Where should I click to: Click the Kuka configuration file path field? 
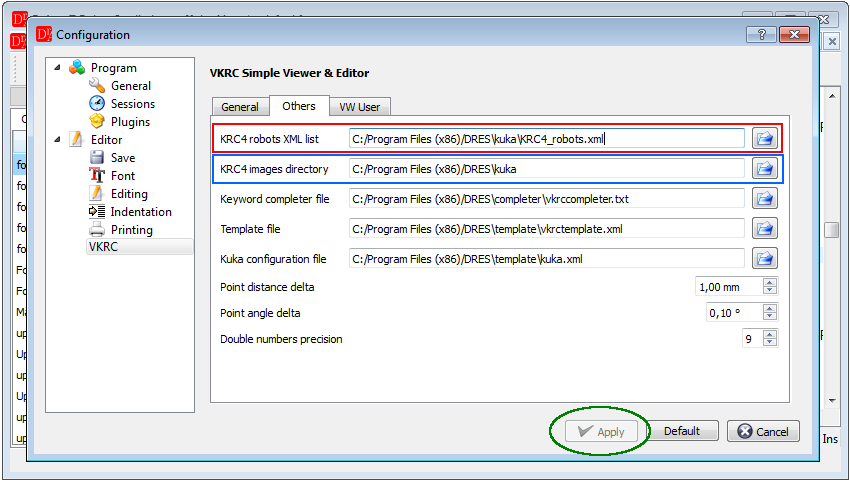coord(546,259)
